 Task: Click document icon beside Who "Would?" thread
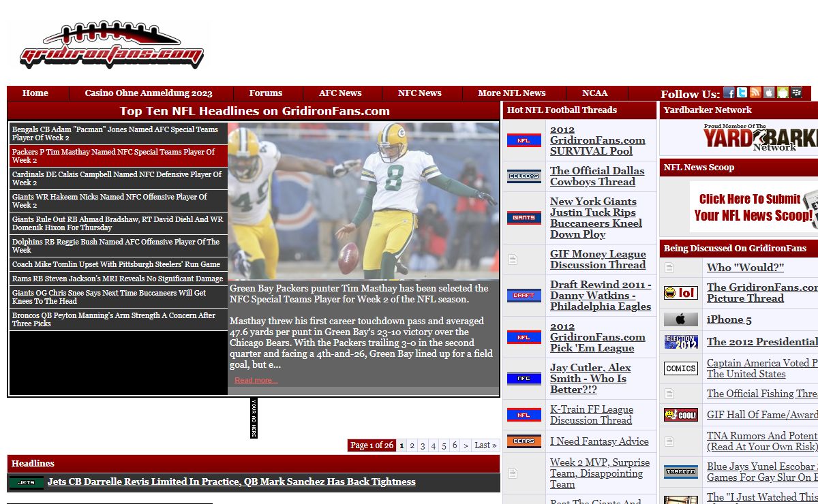[x=669, y=268]
